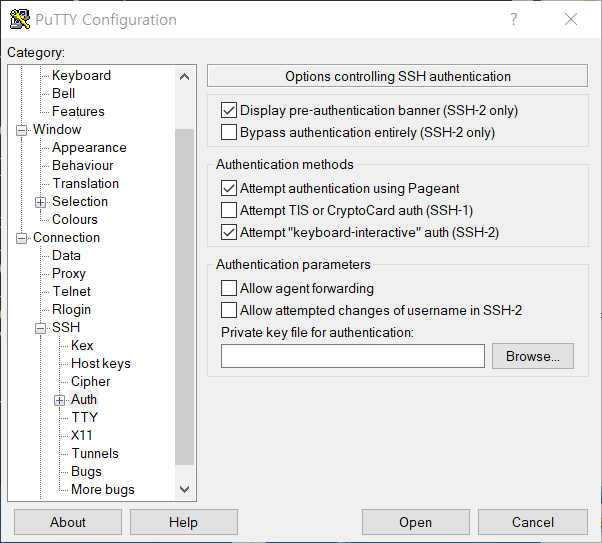Open the Host keys category

[x=101, y=363]
